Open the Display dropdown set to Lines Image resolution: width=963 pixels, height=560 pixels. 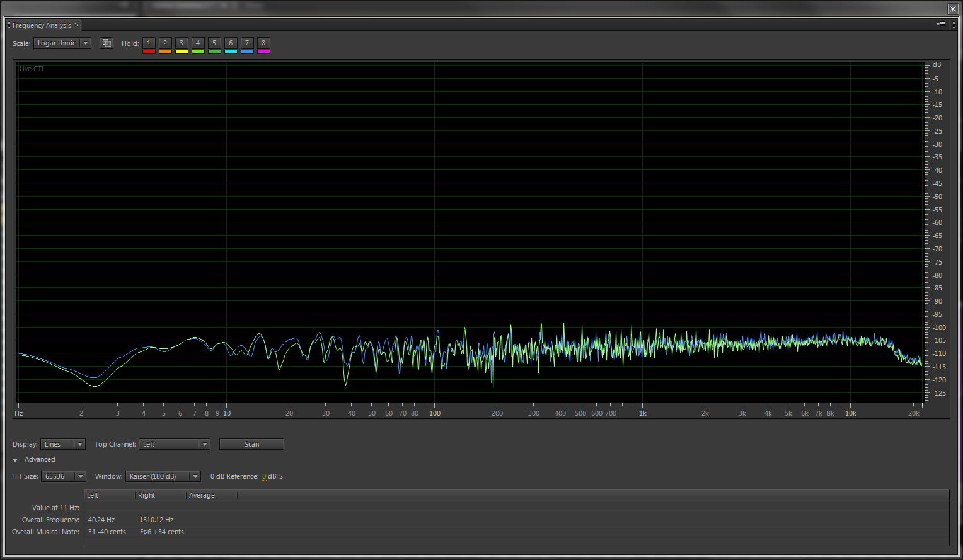(x=63, y=444)
